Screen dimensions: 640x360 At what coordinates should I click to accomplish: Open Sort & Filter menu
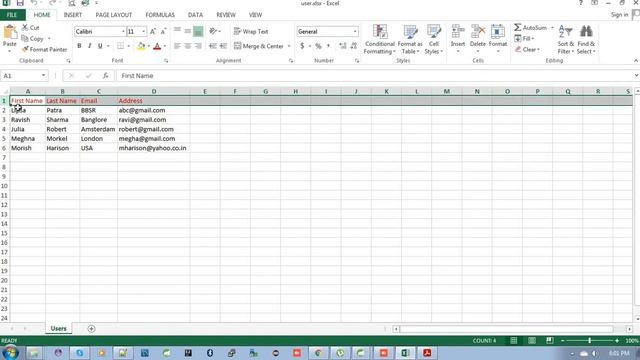pyautogui.click(x=565, y=40)
